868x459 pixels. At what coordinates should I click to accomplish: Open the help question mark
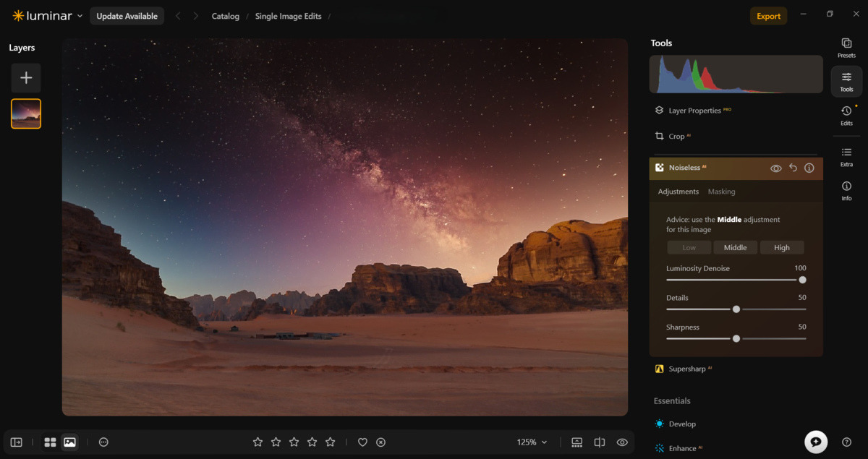click(x=846, y=442)
